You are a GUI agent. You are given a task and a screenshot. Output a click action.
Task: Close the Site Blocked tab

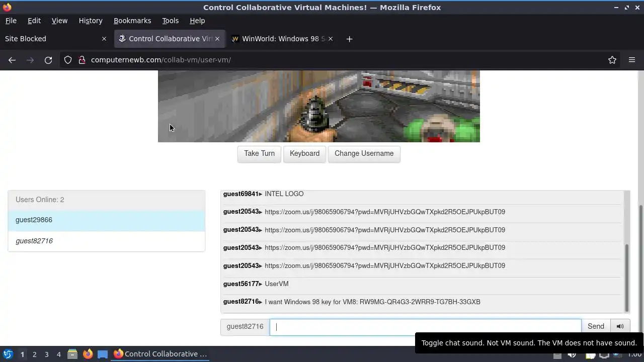[104, 39]
